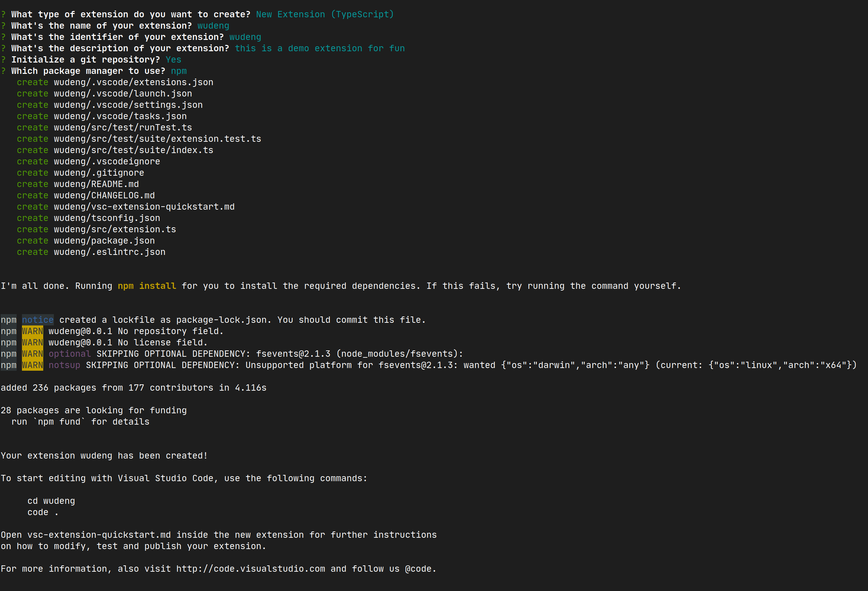Click "What type of extension do you want to create?"

[131, 15]
